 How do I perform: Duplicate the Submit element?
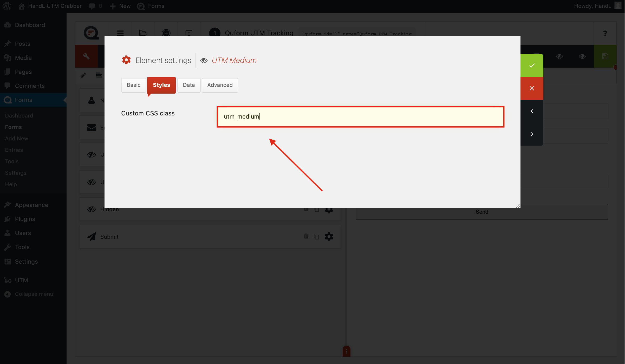[x=316, y=236]
